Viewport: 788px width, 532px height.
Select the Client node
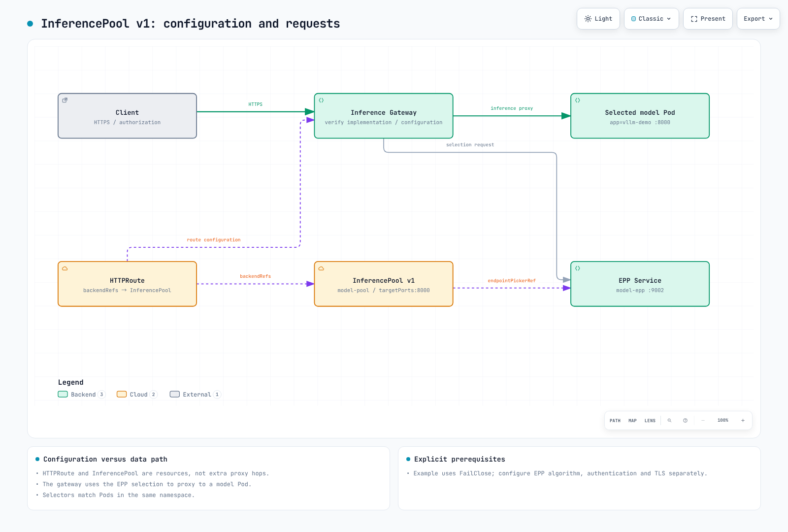[127, 116]
